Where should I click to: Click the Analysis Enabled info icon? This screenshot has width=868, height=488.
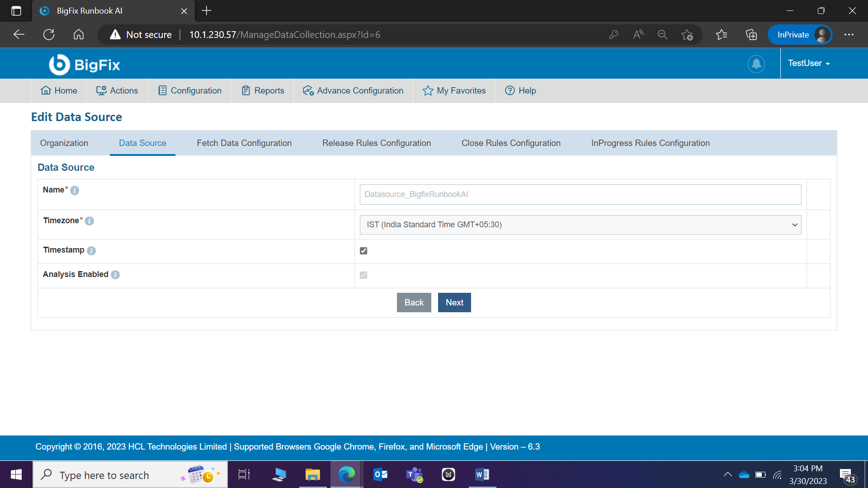point(115,275)
